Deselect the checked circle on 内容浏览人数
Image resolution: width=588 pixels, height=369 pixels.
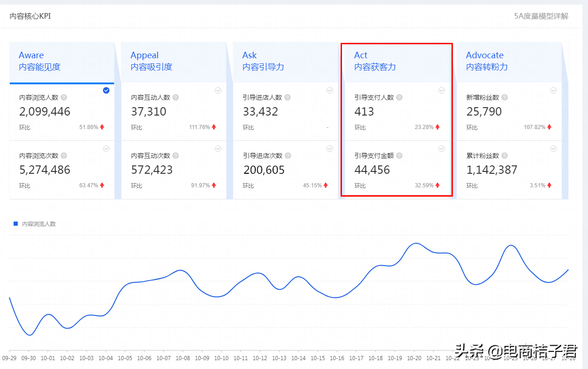point(106,90)
